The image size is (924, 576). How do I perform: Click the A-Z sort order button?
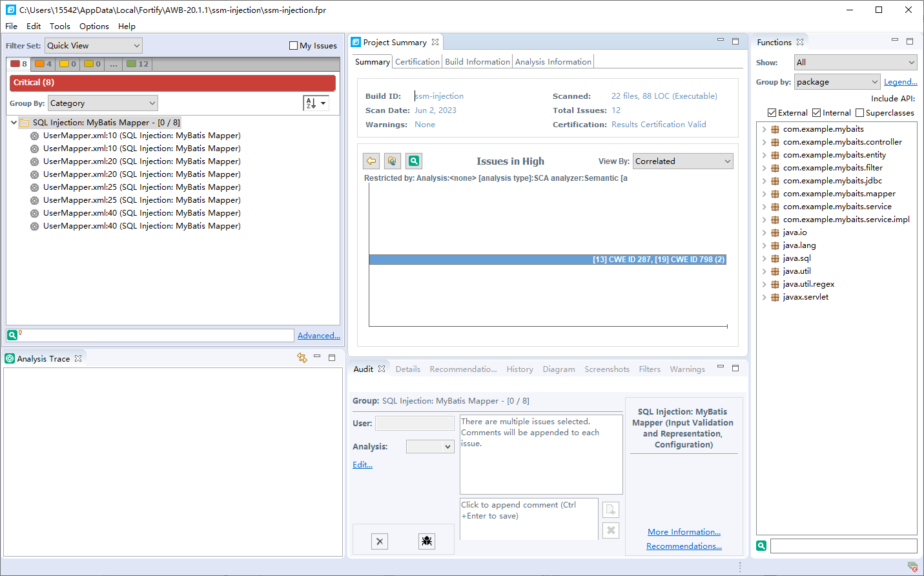click(x=316, y=103)
